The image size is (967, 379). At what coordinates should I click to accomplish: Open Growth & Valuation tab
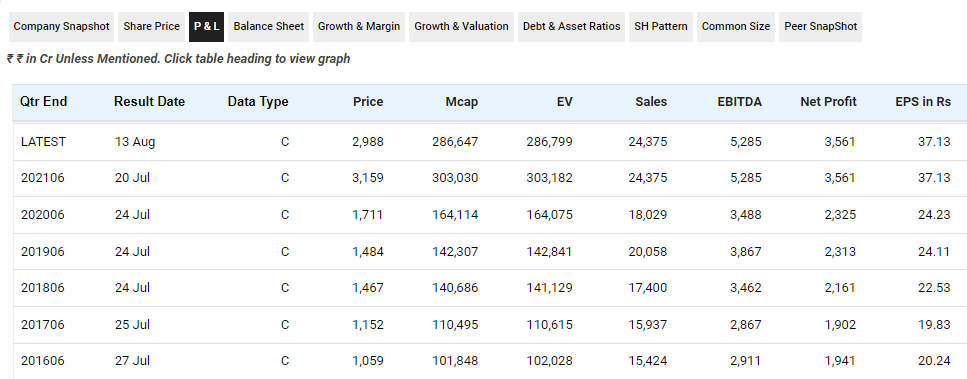coord(461,26)
